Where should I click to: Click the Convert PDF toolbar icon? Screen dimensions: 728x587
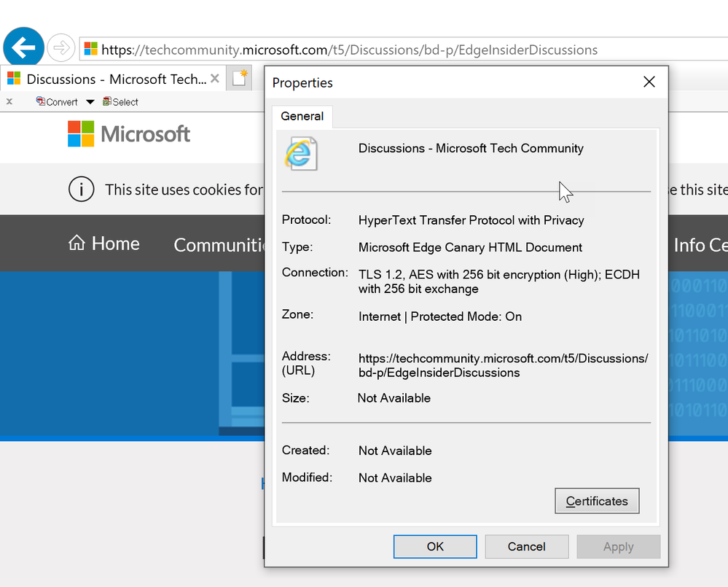[40, 101]
